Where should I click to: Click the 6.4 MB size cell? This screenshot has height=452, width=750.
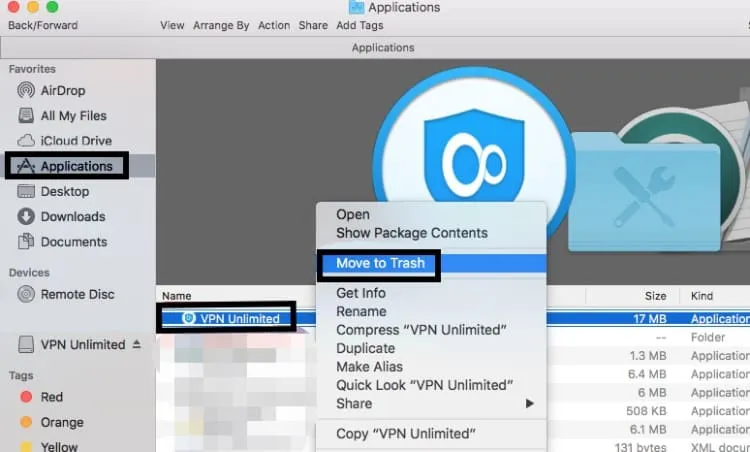(x=647, y=374)
